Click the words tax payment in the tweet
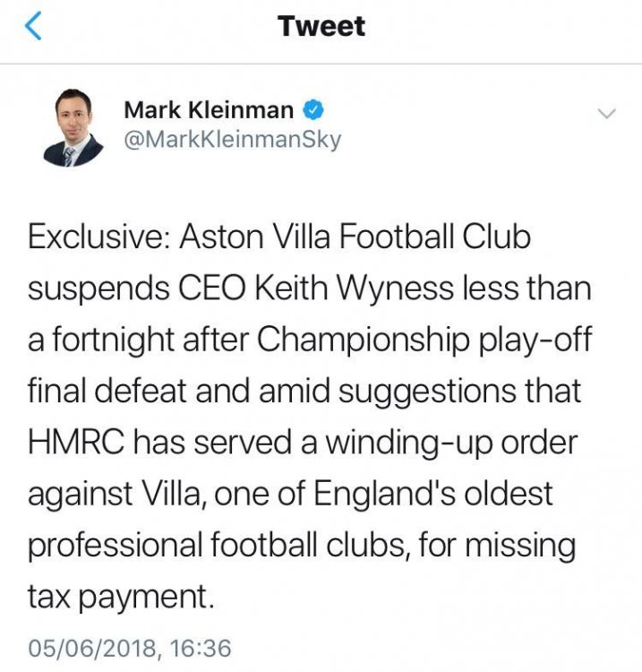This screenshot has width=642, height=672. pos(122,594)
